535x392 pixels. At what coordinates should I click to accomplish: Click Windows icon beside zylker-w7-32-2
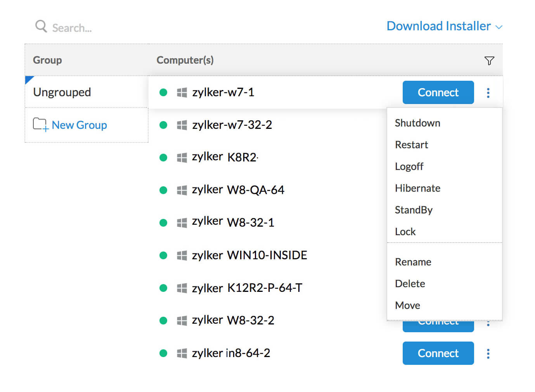[182, 125]
